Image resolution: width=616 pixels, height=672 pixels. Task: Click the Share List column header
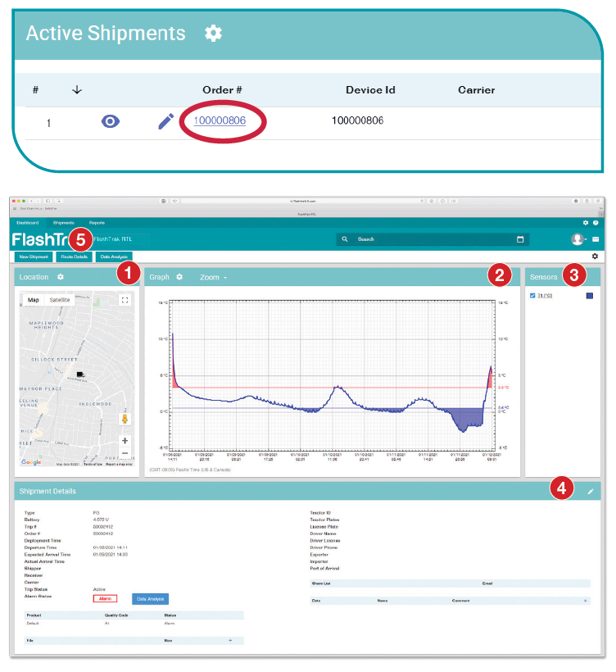click(321, 583)
